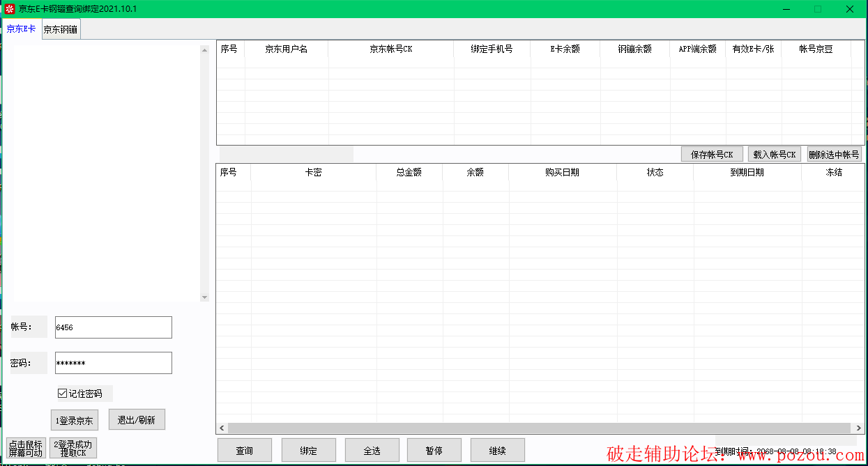Open the 京东钢镚 tab
868x466 pixels.
(x=61, y=30)
